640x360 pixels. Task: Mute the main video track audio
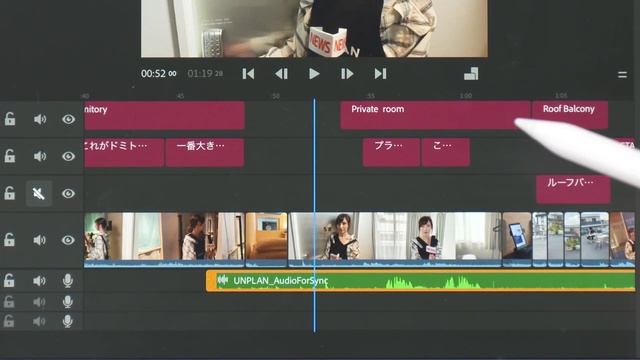40,240
